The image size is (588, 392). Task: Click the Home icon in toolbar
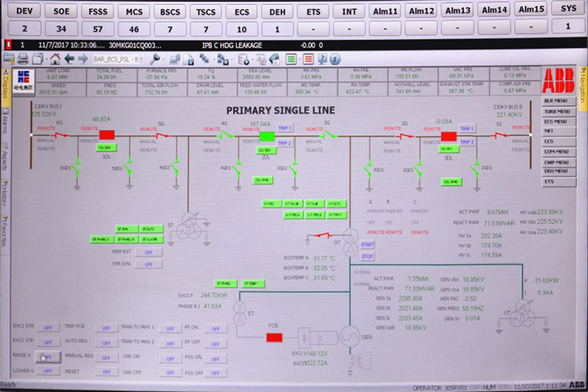click(x=54, y=59)
